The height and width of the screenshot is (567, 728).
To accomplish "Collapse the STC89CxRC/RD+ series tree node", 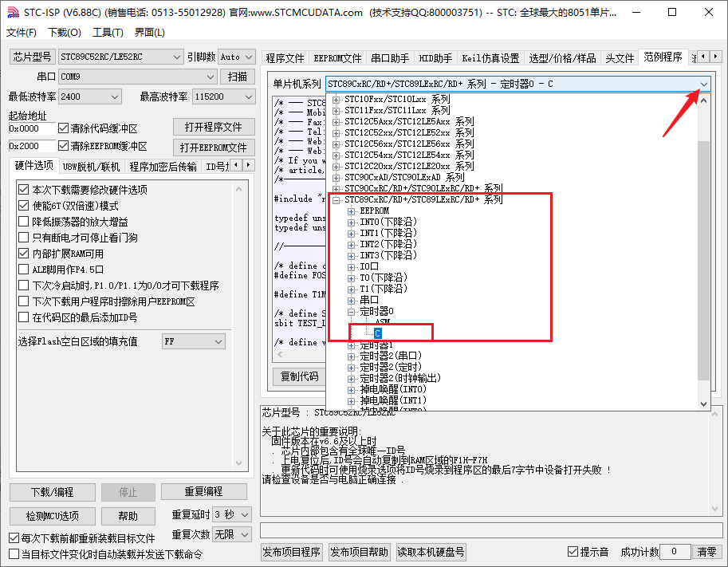I will [337, 199].
